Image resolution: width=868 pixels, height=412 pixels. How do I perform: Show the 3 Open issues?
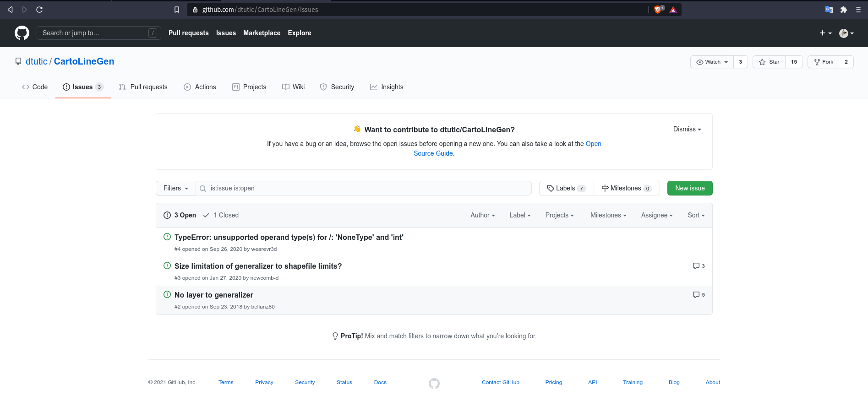click(x=180, y=215)
